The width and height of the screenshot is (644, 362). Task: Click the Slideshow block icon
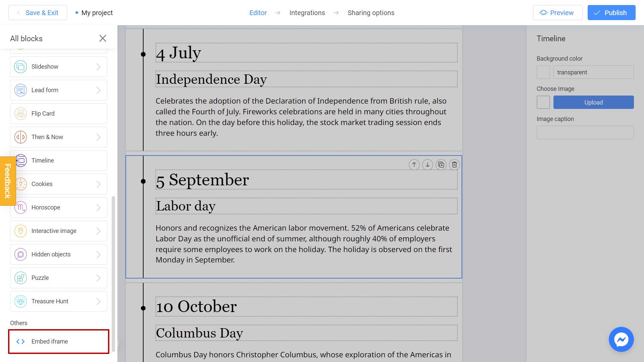point(20,66)
